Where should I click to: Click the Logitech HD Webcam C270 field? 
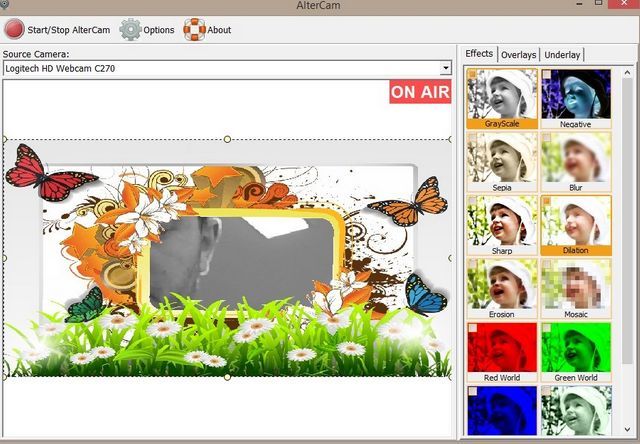pyautogui.click(x=227, y=68)
